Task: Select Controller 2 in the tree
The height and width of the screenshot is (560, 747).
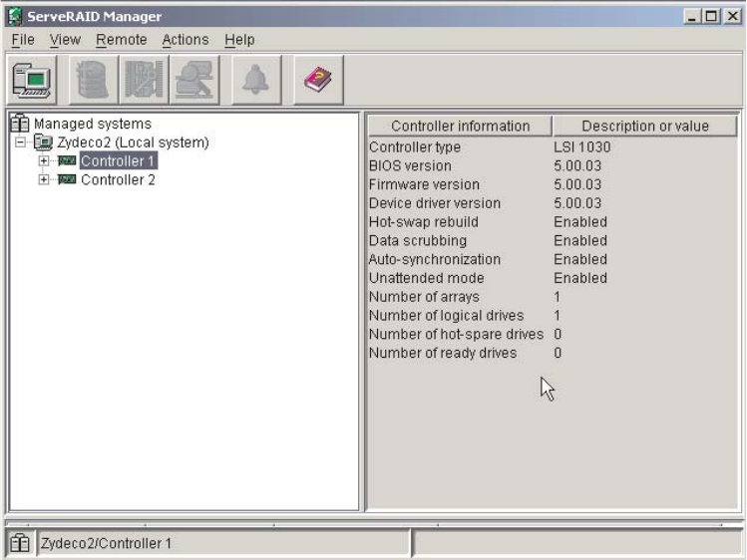Action: tap(118, 180)
